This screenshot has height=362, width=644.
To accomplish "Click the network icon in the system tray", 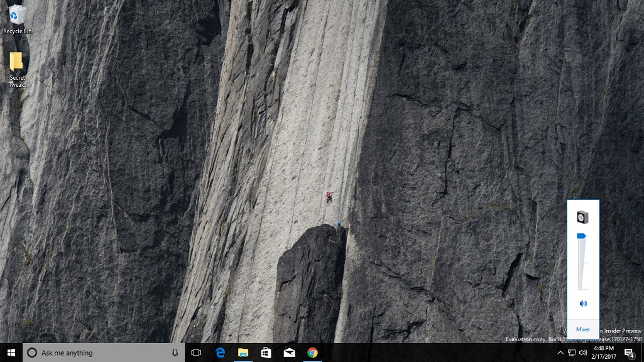I will pos(571,353).
